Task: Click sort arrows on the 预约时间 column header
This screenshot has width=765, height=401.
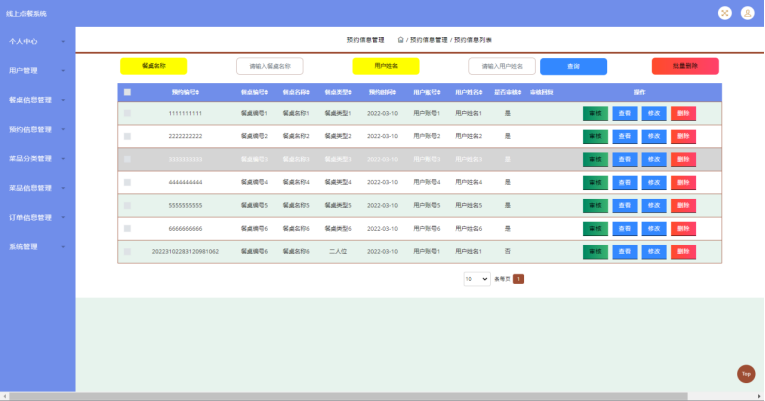Action: [397, 92]
